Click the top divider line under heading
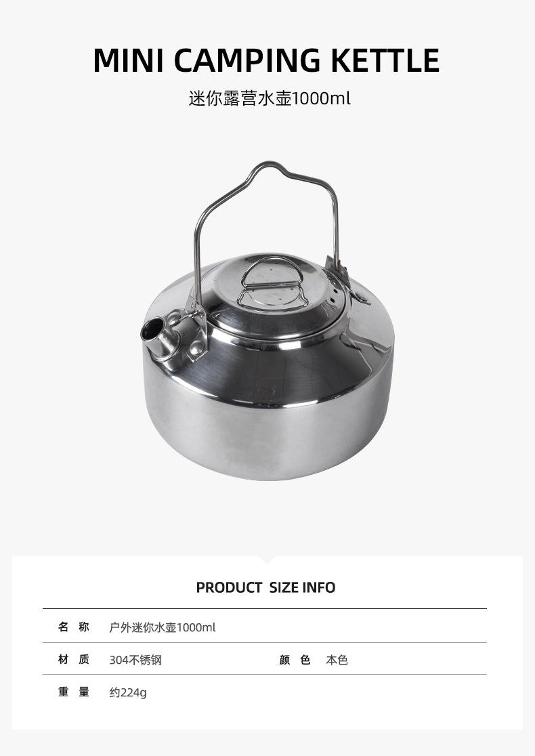This screenshot has height=756, width=535. tap(265, 609)
